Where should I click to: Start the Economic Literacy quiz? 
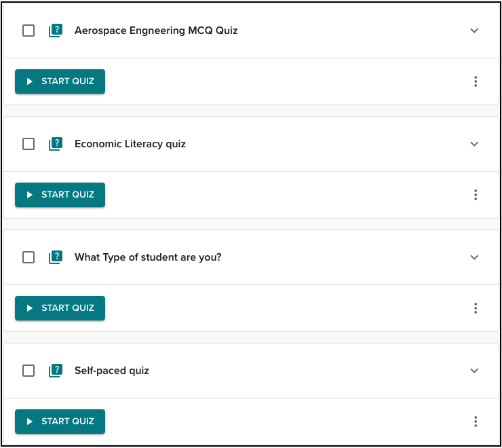tap(60, 195)
